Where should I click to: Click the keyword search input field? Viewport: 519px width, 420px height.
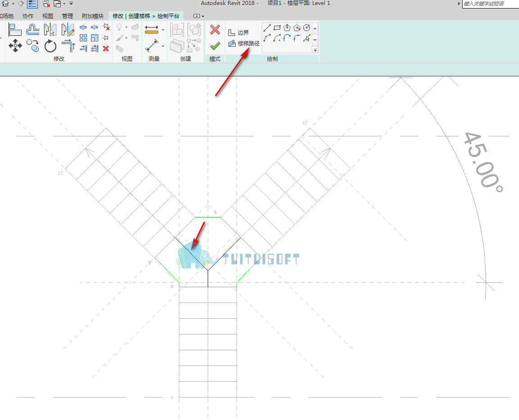(491, 4)
